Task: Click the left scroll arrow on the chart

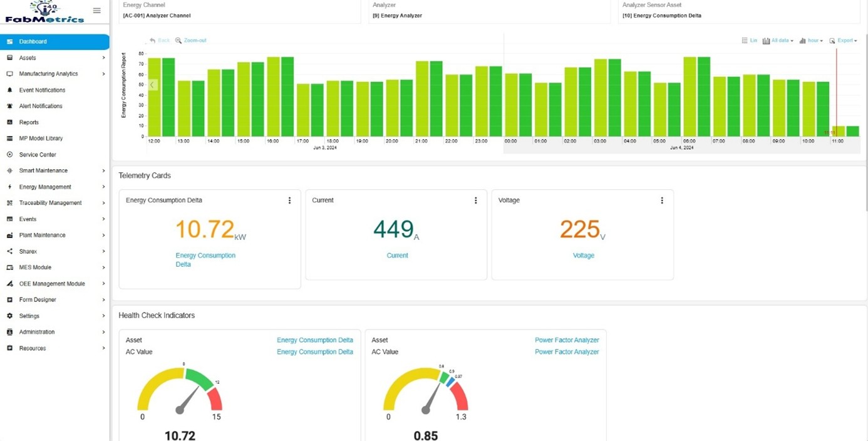Action: [152, 85]
